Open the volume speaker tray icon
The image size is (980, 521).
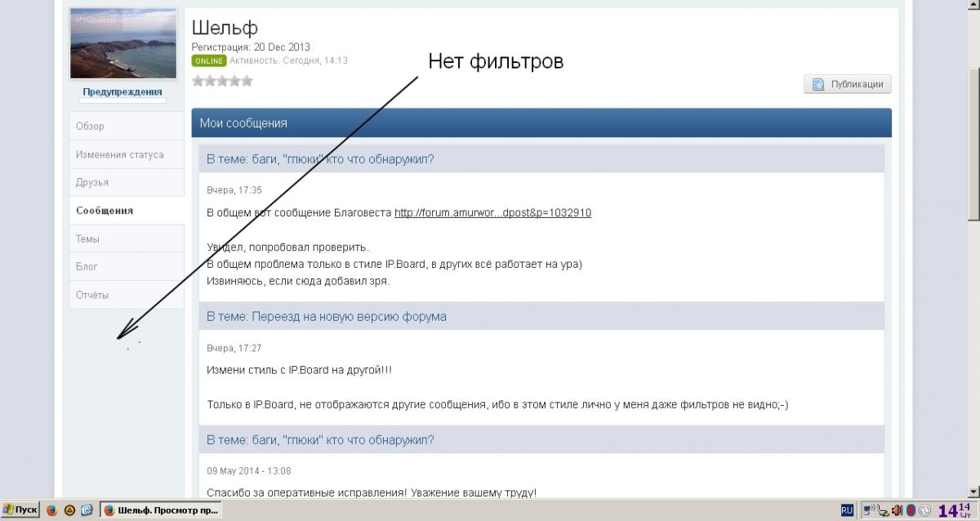pos(897,510)
